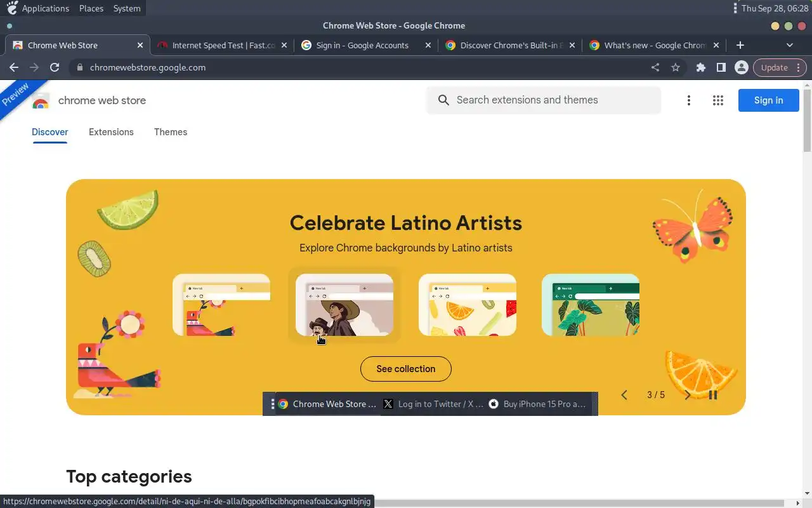The image size is (812, 508).
Task: Open the Applications menu
Action: [x=46, y=8]
